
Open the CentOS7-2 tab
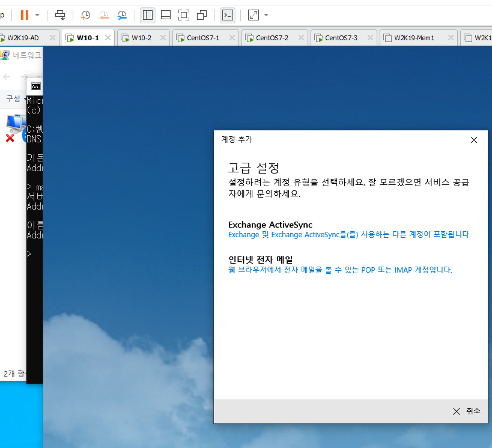(272, 38)
